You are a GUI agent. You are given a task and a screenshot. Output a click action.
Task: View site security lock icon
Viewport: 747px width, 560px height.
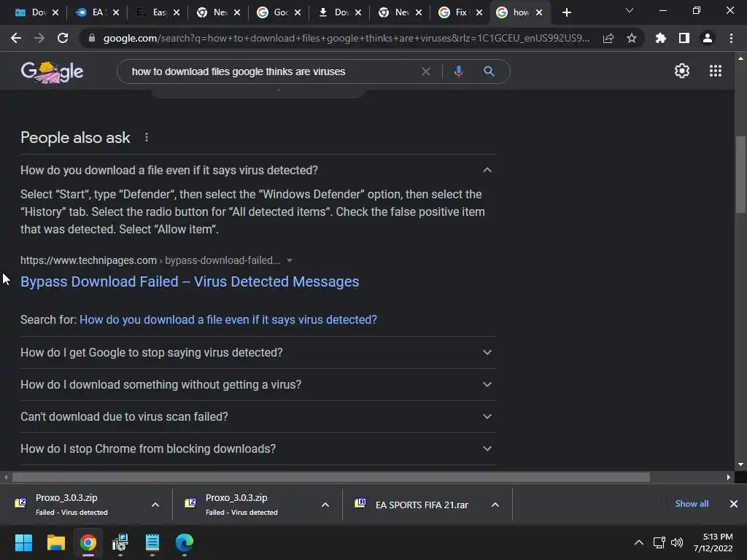tap(92, 38)
